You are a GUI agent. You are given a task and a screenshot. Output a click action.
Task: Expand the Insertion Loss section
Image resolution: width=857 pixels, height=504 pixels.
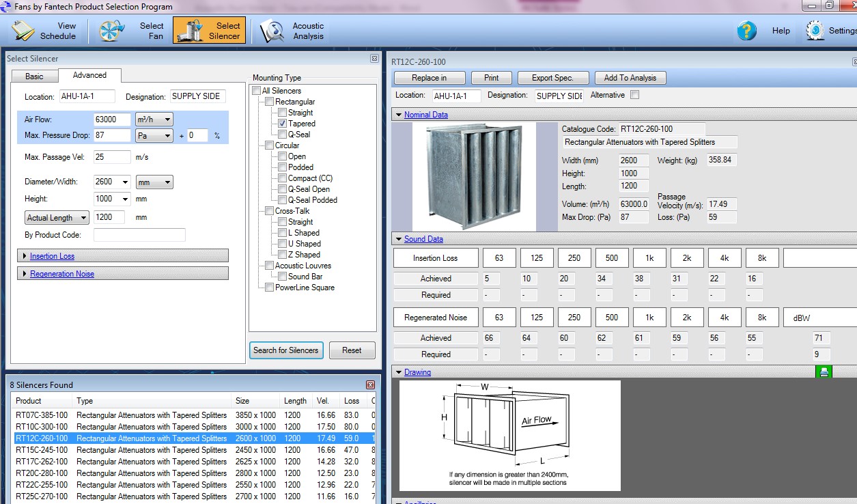click(52, 256)
